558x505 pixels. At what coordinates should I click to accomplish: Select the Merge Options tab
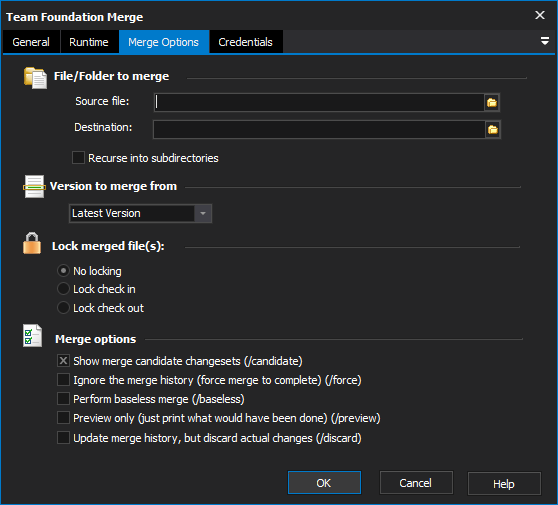[x=164, y=42]
